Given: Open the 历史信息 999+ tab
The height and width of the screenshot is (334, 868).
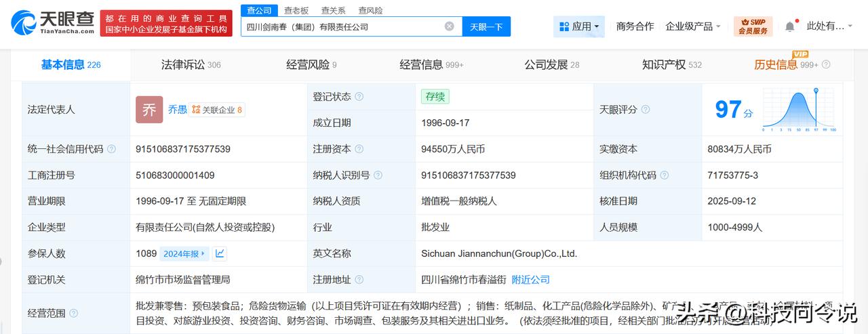Looking at the screenshot, I should (786, 65).
